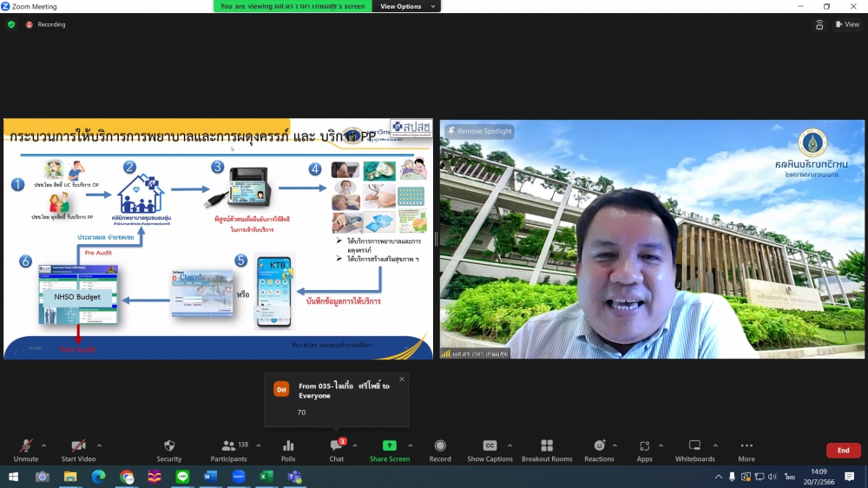Open File Explorer from the taskbar
Viewport: 868px width, 488px height.
click(70, 477)
